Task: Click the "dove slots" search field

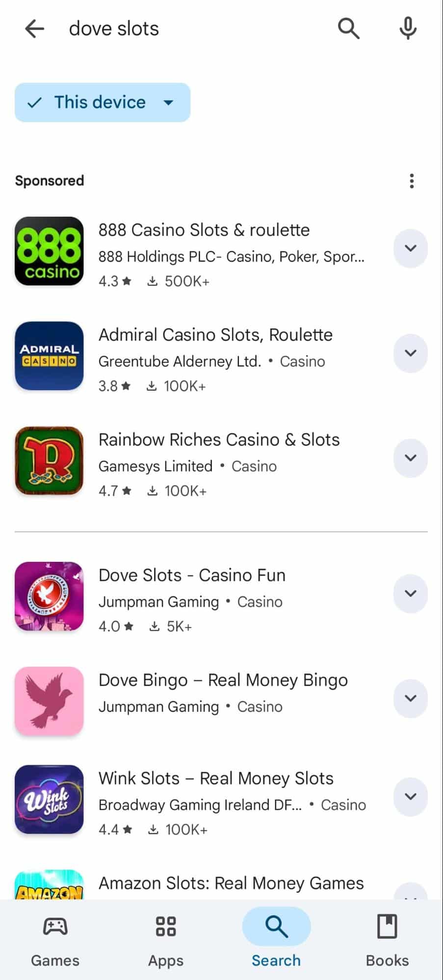Action: (196, 29)
